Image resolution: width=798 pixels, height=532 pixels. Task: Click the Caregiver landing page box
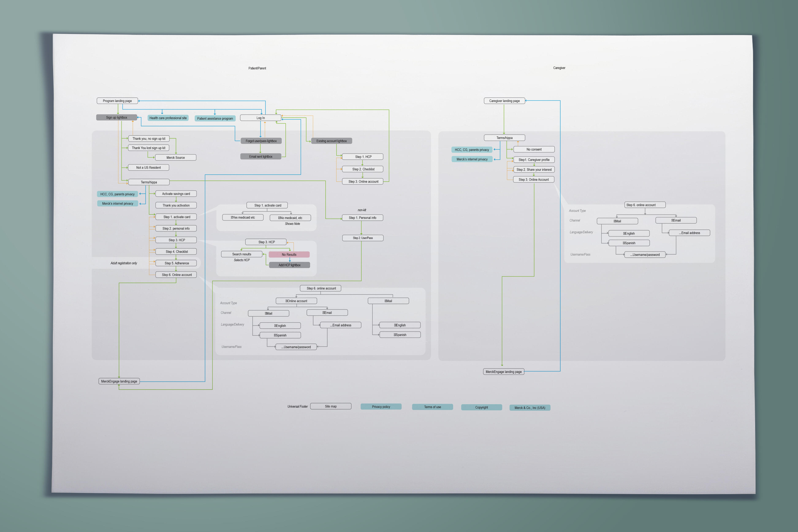pyautogui.click(x=505, y=101)
